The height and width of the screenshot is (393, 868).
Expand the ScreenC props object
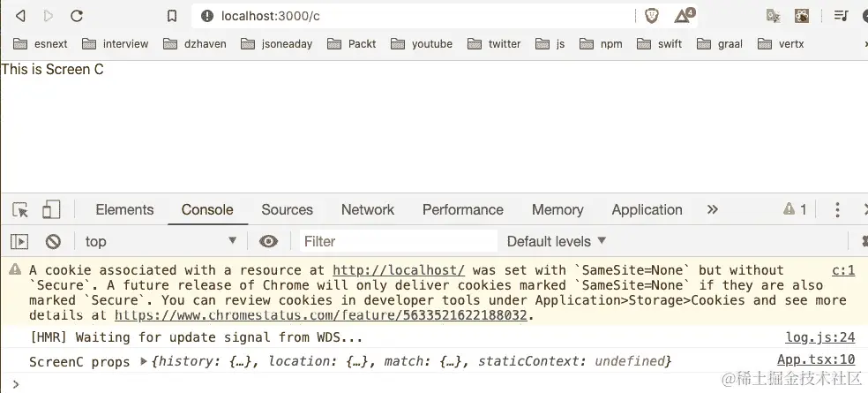coord(144,361)
